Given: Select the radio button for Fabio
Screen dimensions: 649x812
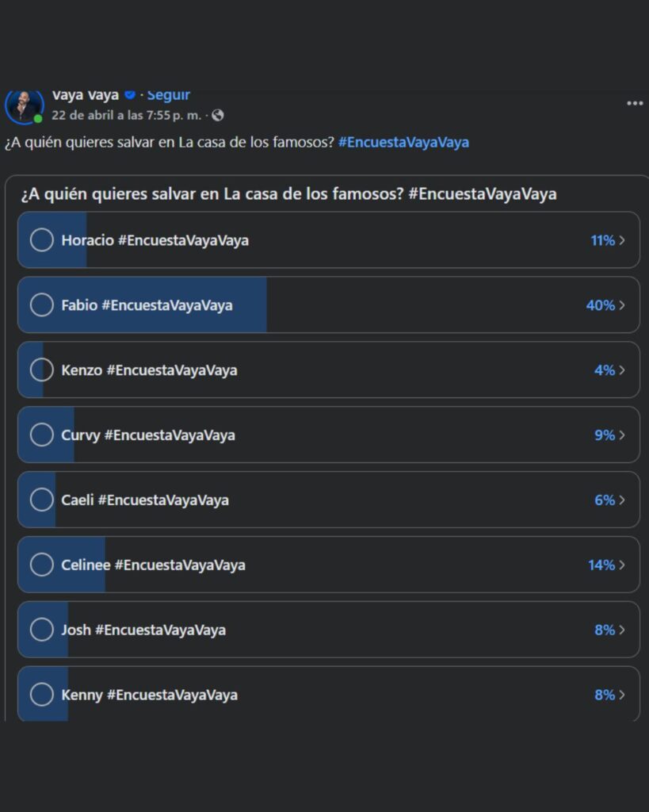Looking at the screenshot, I should [x=42, y=305].
